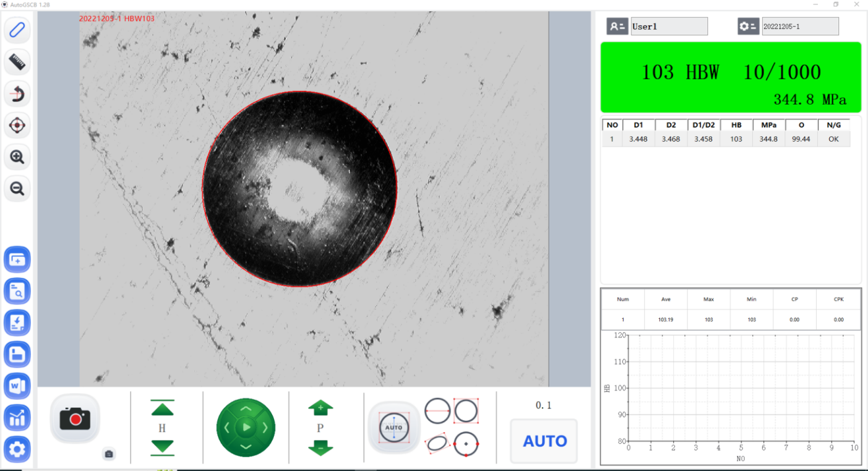Open settings gear at sidebar bottom
Image resolution: width=868 pixels, height=471 pixels.
(17, 450)
